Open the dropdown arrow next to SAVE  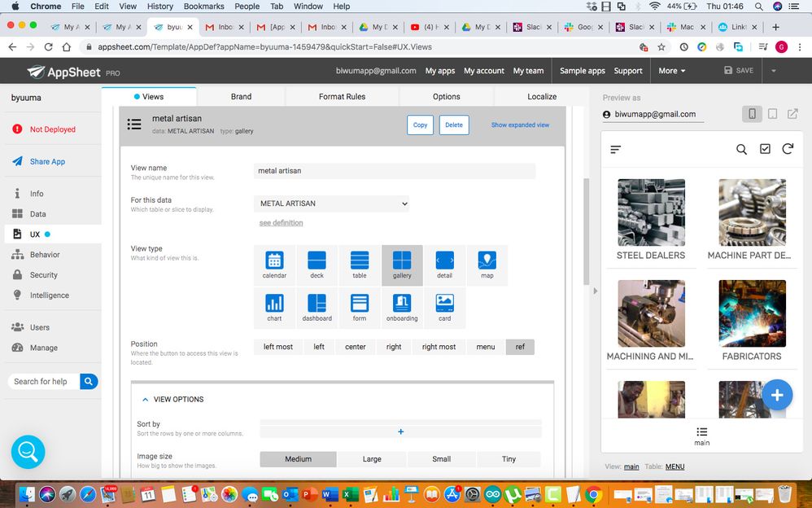point(773,71)
